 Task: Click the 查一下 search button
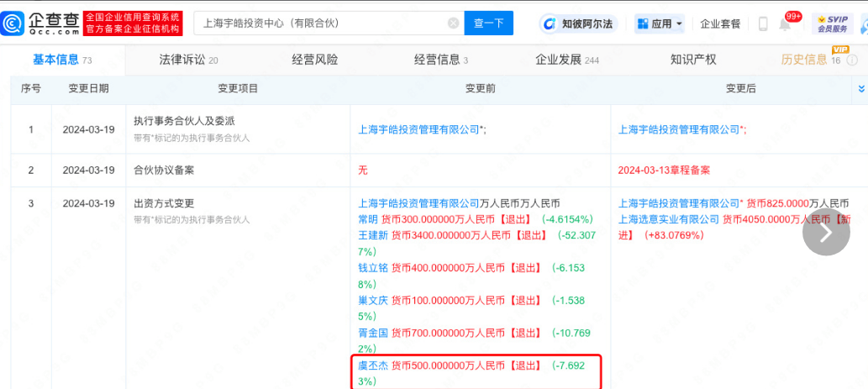click(488, 24)
